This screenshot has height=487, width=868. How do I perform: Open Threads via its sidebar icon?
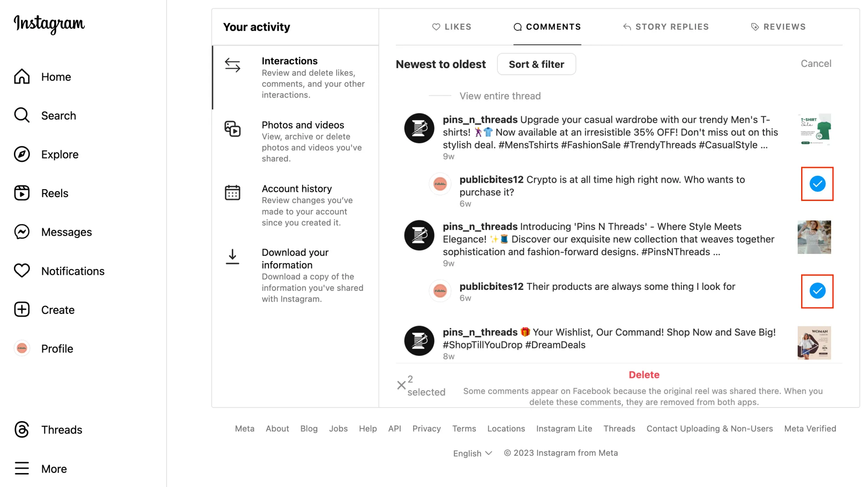click(22, 430)
